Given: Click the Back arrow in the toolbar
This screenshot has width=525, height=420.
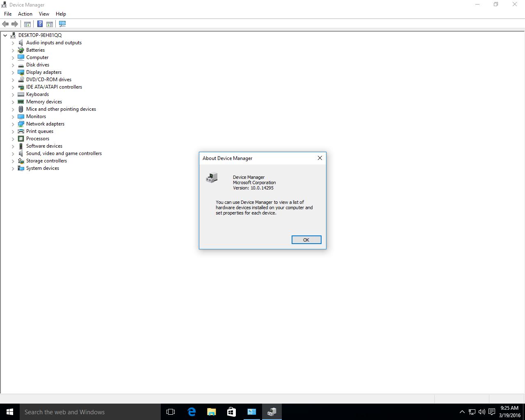Looking at the screenshot, I should tap(5, 24).
